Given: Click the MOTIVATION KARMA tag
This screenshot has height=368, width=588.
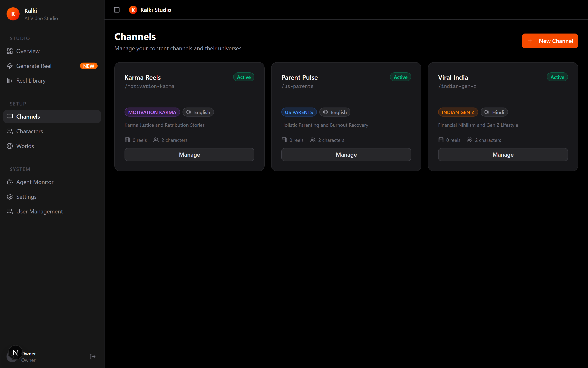Looking at the screenshot, I should (152, 112).
